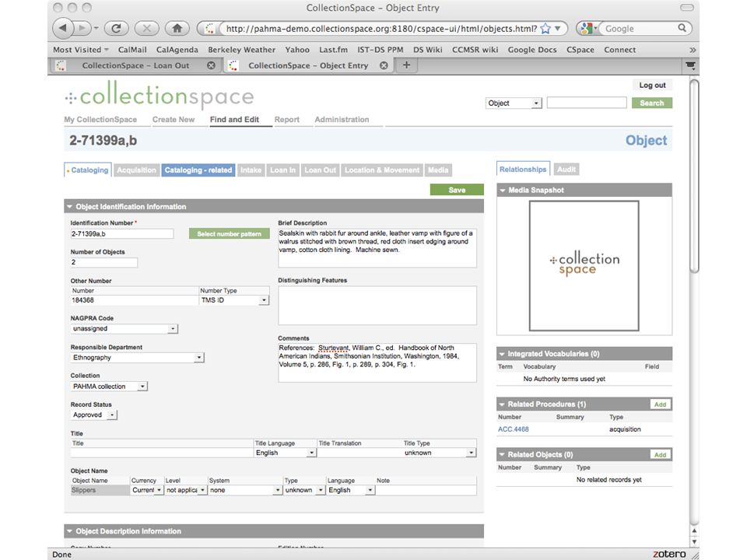Open the NAGPRA Code dropdown
747x560 pixels.
[124, 328]
